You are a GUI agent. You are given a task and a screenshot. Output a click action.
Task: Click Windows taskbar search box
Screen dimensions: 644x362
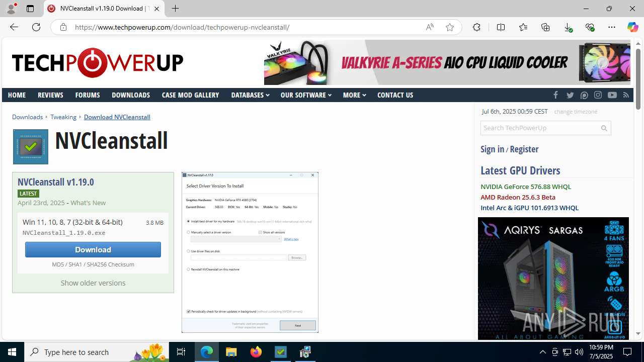pyautogui.click(x=96, y=352)
